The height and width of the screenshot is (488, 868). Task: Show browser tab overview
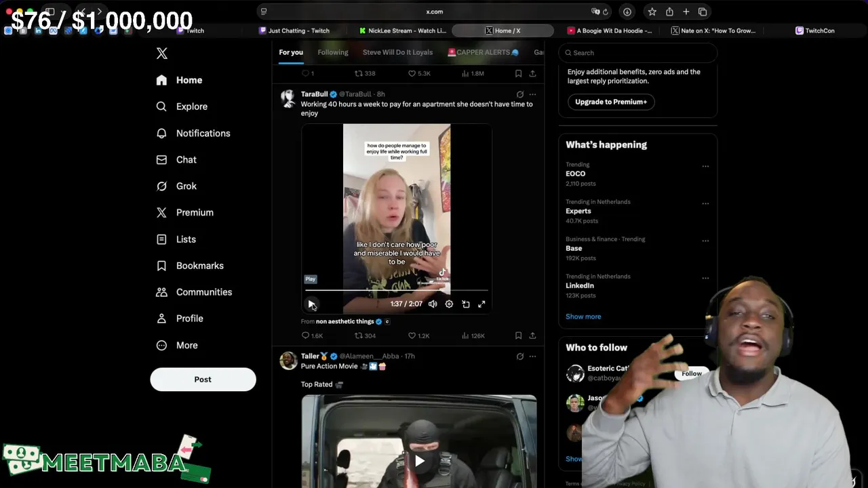[x=703, y=12]
